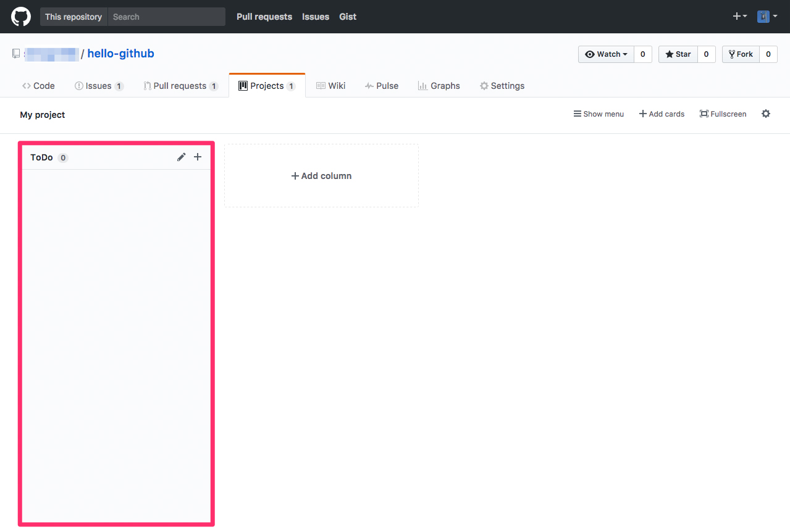Click the GitHub Octocat logo

point(20,16)
